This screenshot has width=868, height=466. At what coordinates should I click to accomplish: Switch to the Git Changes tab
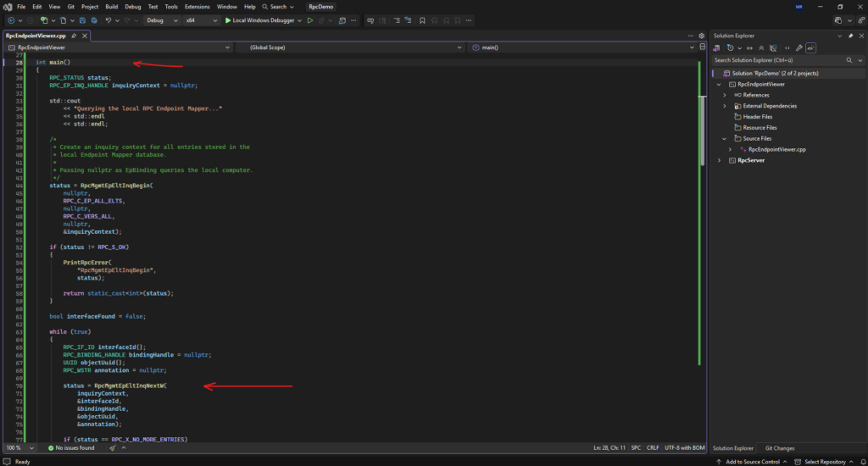click(x=780, y=448)
